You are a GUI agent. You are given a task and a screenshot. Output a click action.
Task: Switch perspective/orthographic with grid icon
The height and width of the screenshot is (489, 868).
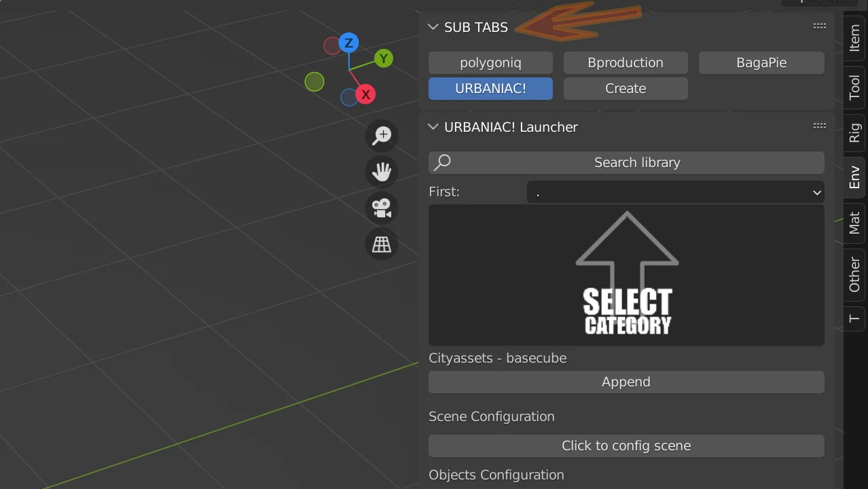(382, 244)
